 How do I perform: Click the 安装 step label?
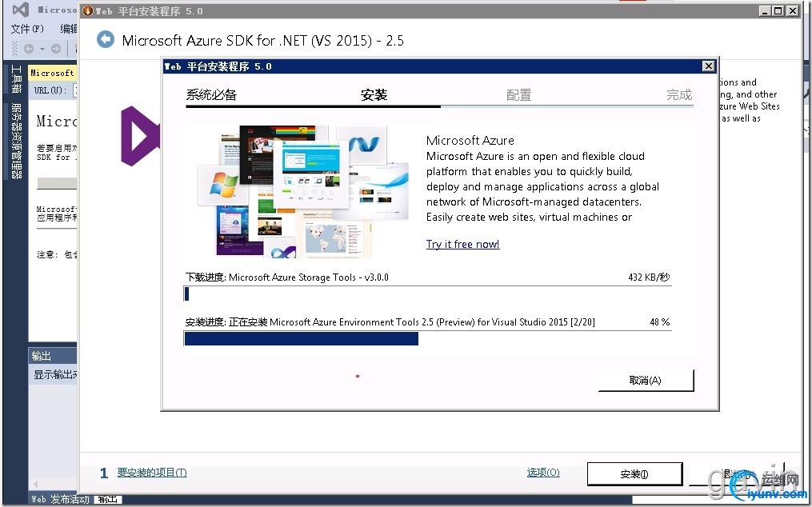click(374, 95)
